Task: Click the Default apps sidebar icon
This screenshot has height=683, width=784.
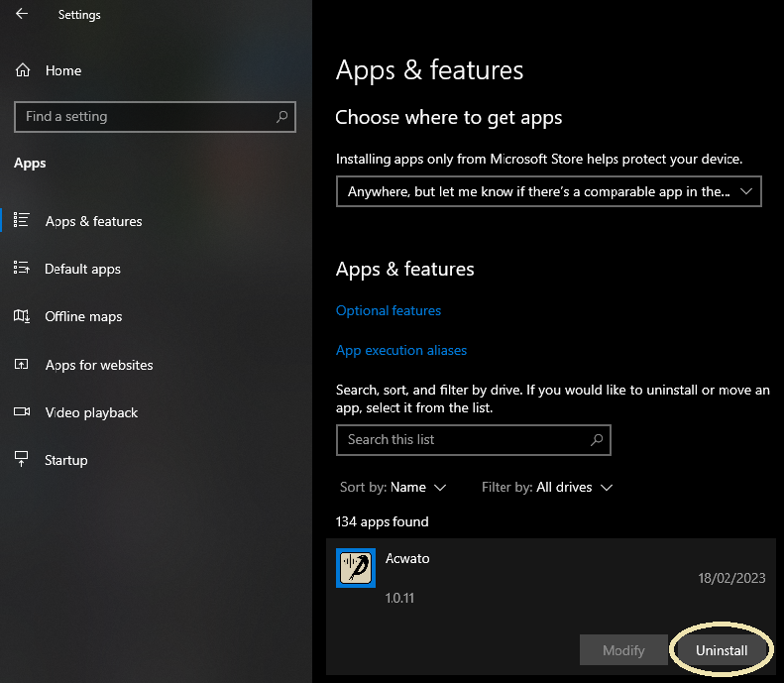Action: pos(22,269)
